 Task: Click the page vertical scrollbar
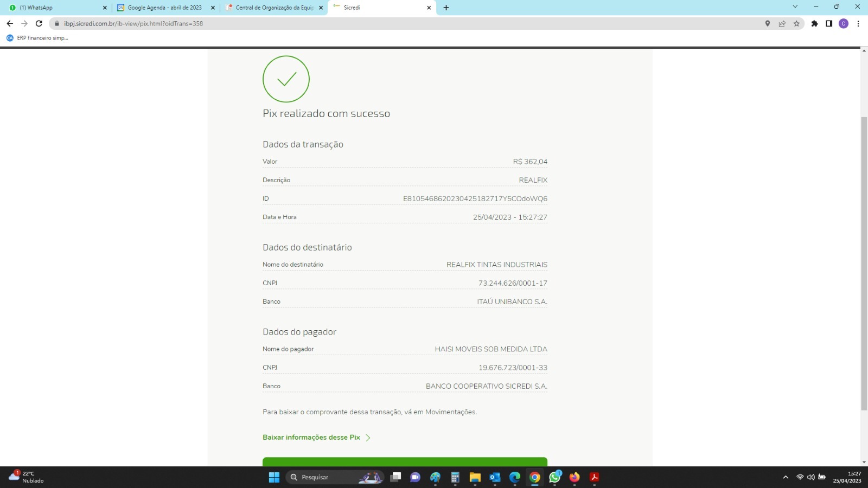tap(864, 260)
